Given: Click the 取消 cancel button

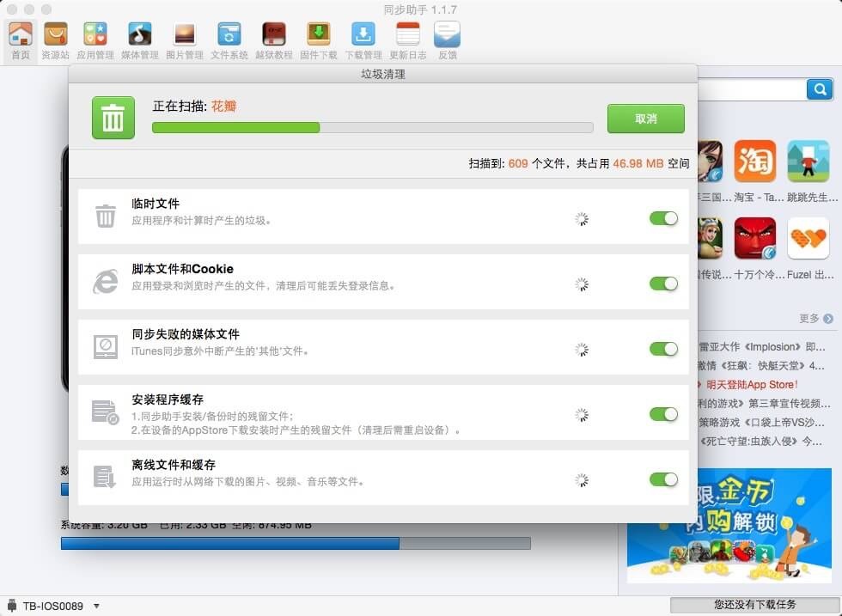Looking at the screenshot, I should pyautogui.click(x=645, y=119).
